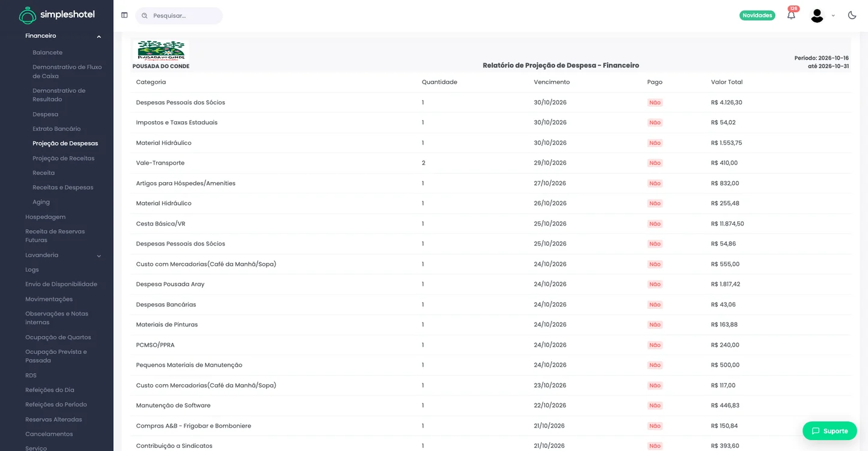Open dropdown arrow beside user avatar

coord(833,16)
